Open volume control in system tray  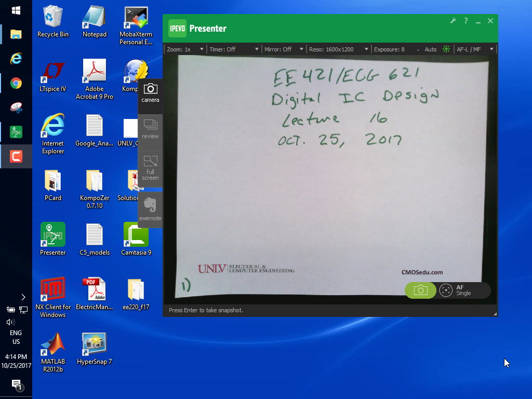(x=10, y=322)
